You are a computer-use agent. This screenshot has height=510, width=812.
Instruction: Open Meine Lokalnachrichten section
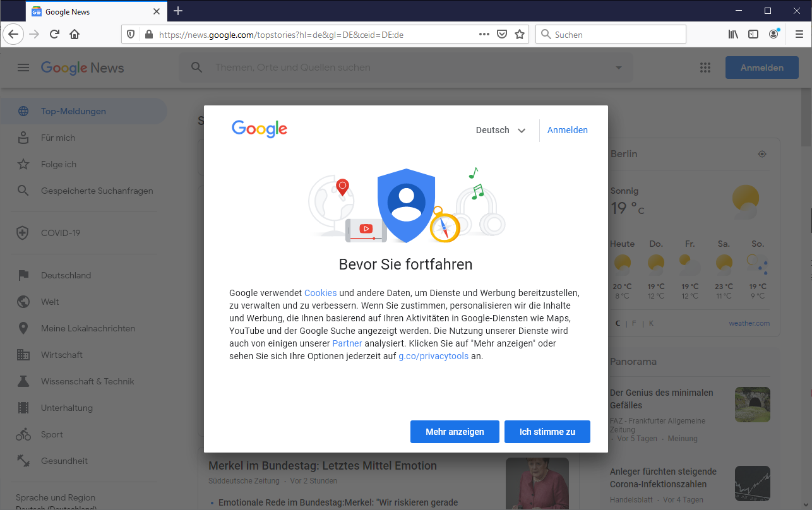tap(83, 328)
